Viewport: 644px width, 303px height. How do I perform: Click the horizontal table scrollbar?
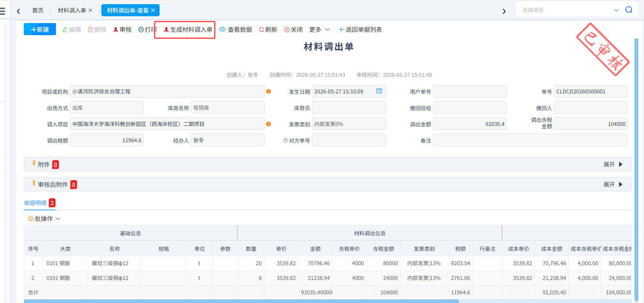pos(241,301)
